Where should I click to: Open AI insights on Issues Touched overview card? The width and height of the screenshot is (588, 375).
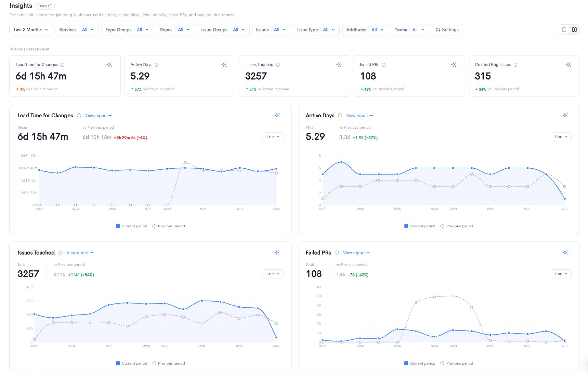[x=339, y=65]
